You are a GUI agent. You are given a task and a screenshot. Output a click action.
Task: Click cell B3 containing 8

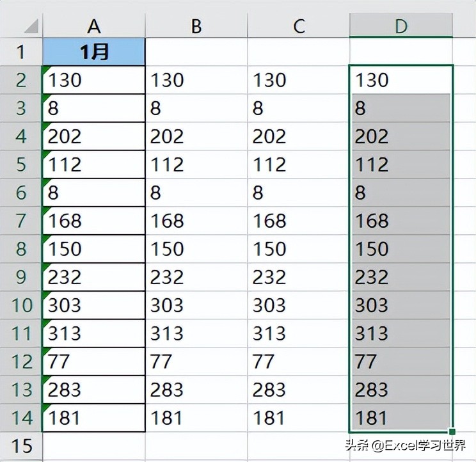pos(196,108)
